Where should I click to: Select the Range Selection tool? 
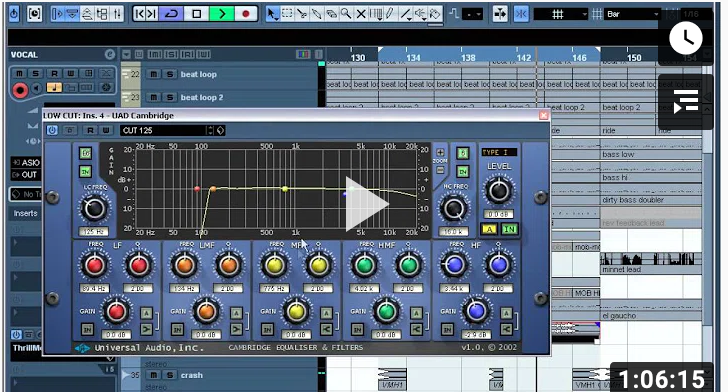point(288,14)
